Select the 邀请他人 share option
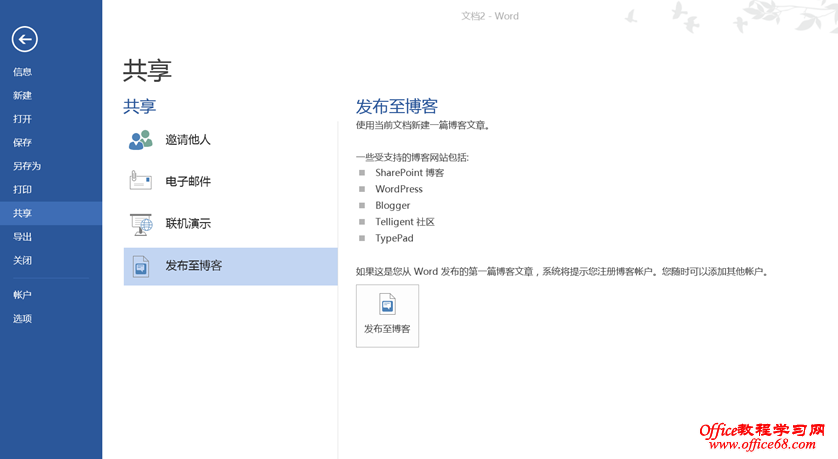 click(x=230, y=140)
